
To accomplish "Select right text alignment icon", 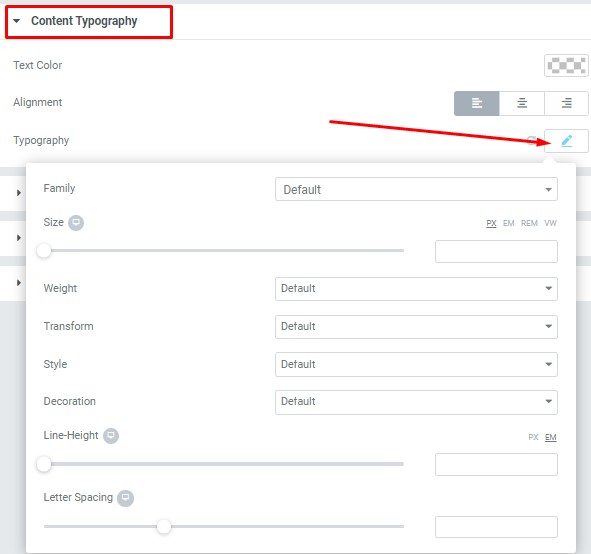I will pyautogui.click(x=566, y=103).
